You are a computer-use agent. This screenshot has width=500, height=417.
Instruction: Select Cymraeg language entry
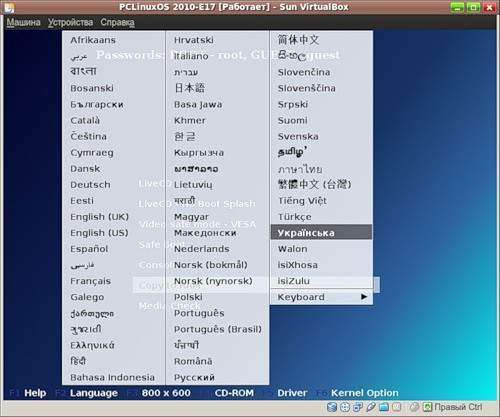(92, 153)
